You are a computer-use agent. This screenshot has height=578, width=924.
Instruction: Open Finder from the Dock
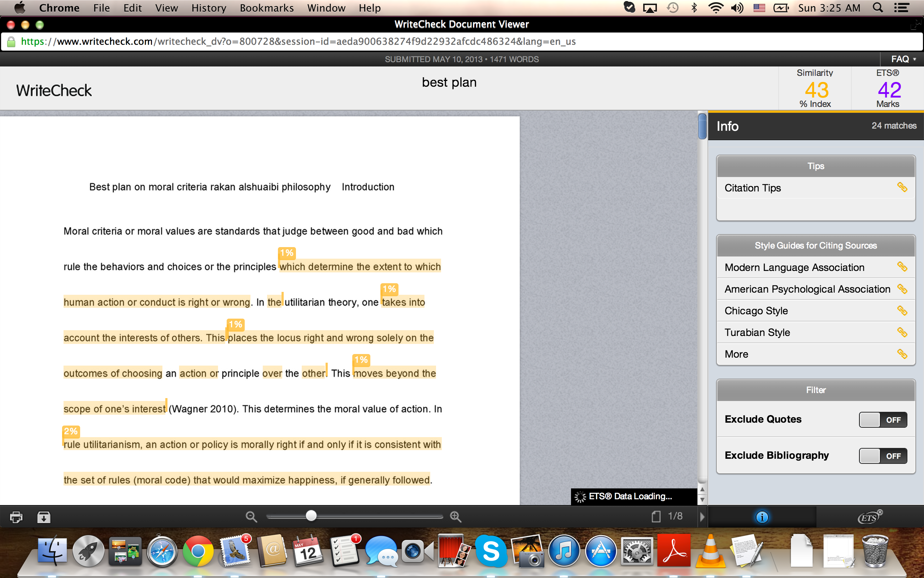coord(52,551)
